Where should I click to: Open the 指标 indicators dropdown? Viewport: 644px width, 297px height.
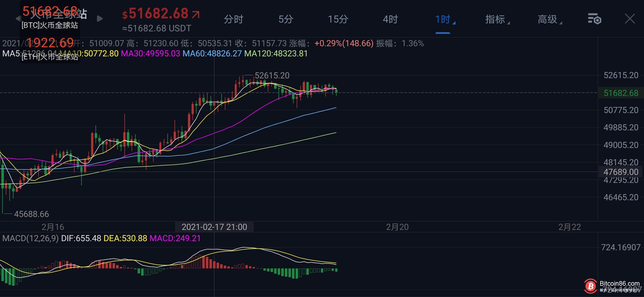pyautogui.click(x=495, y=19)
